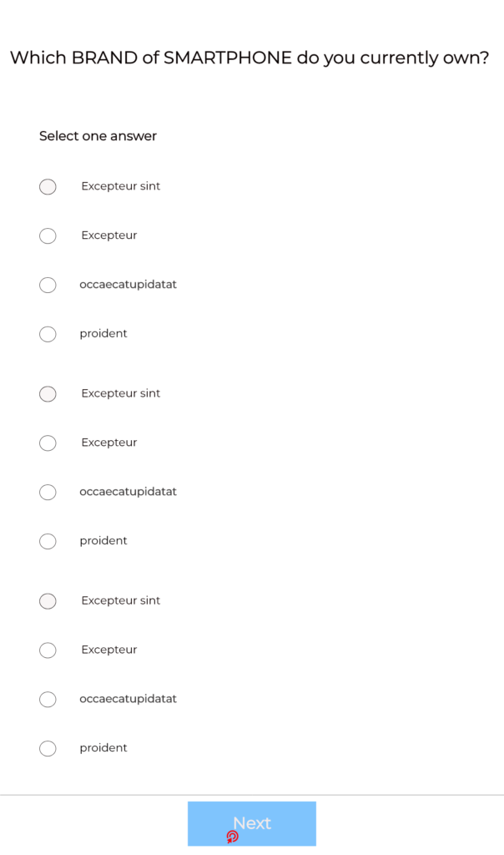Screen dimensions: 504x855
Task: Select the first 'Excepteur sint' radio button
Action: pos(48,186)
